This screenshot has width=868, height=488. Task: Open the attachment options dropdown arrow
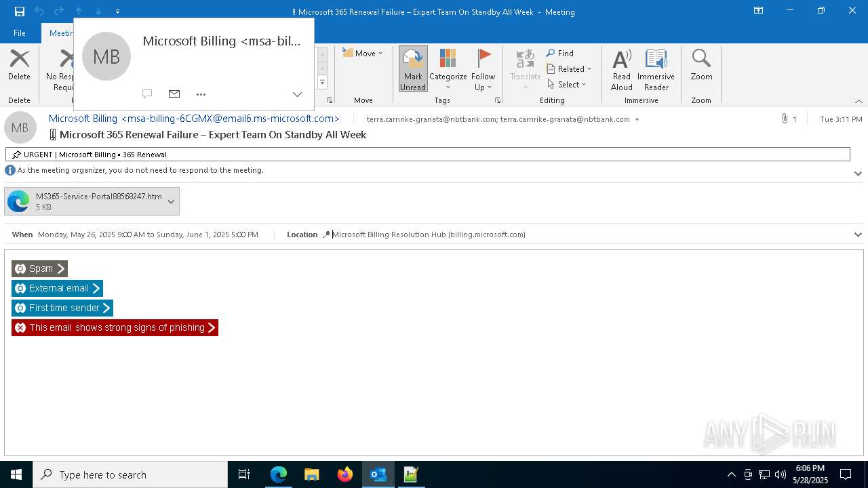171,201
